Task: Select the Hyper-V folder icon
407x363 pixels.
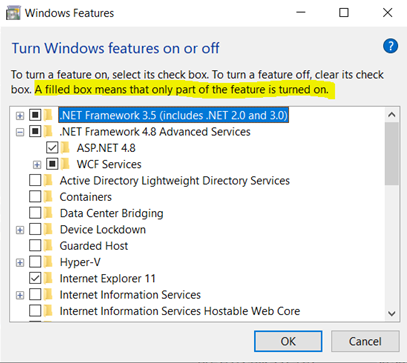Action: tap(49, 262)
